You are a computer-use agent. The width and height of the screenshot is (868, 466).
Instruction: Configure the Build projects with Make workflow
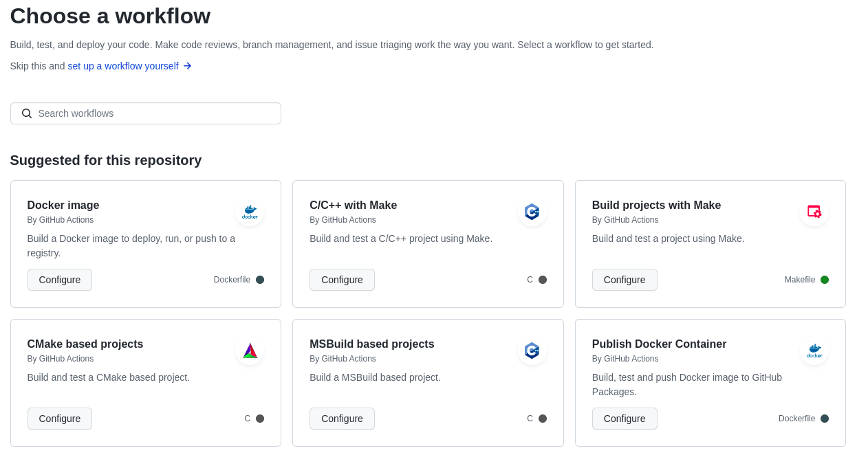[x=625, y=280]
